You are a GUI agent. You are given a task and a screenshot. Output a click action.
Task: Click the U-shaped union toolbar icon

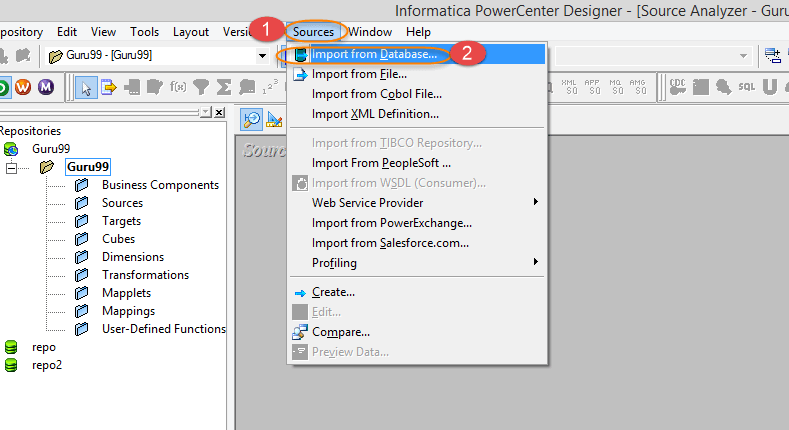769,87
